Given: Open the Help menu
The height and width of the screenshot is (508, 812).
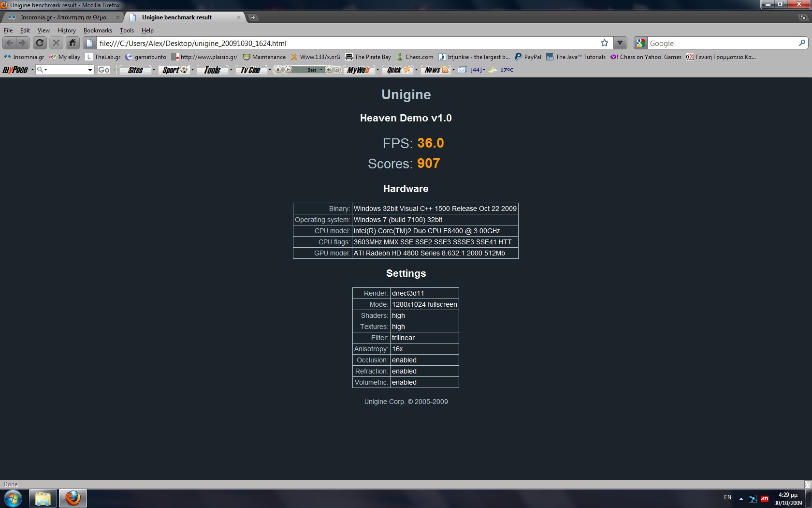Looking at the screenshot, I should point(147,30).
